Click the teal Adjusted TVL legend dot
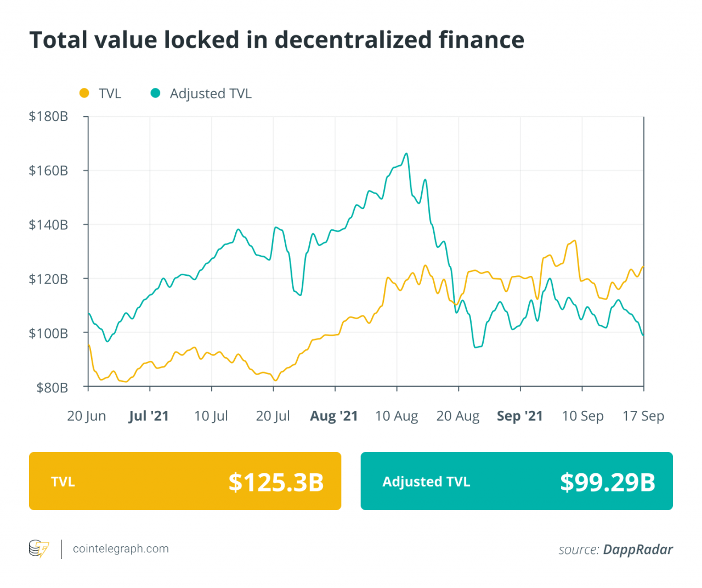This screenshot has height=588, width=702. pos(155,93)
